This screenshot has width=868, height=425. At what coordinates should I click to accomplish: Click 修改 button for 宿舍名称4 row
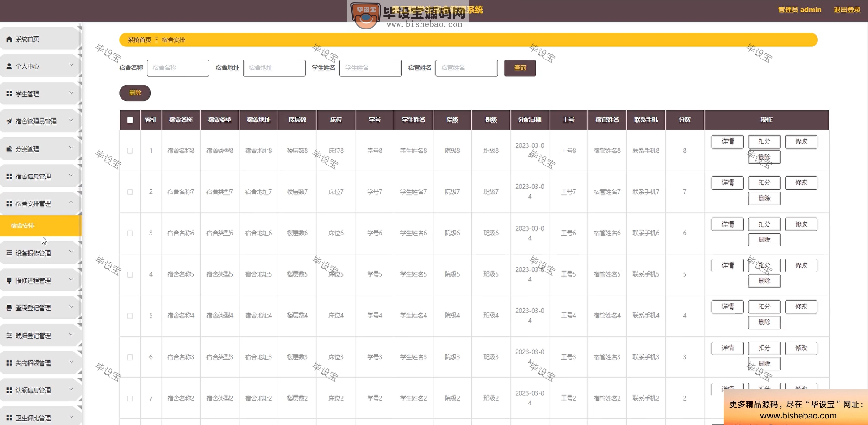[801, 307]
